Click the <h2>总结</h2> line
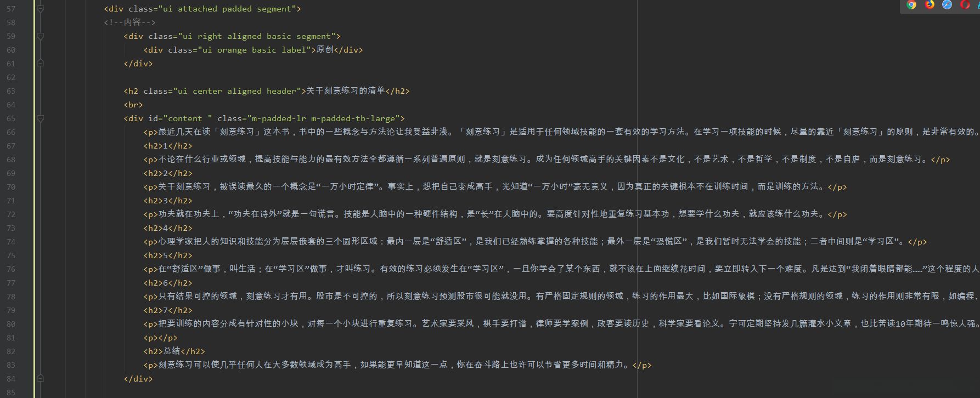This screenshot has width=980, height=398. 174,351
